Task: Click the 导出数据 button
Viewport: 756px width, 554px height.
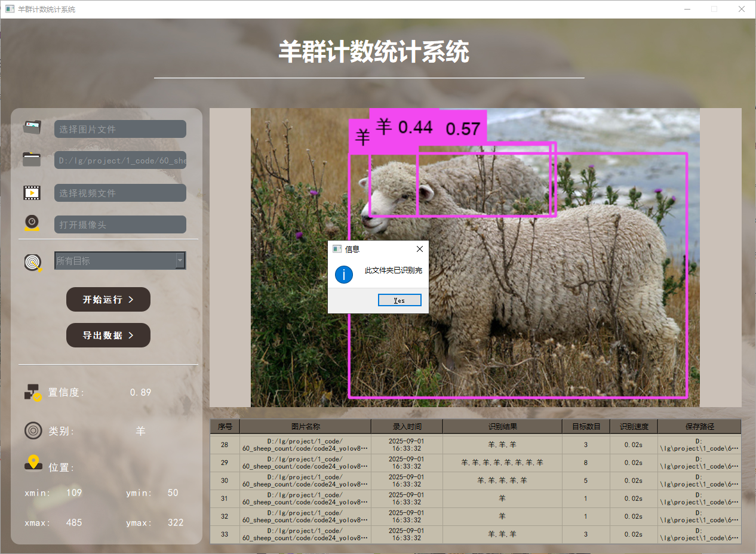Action: [x=108, y=336]
